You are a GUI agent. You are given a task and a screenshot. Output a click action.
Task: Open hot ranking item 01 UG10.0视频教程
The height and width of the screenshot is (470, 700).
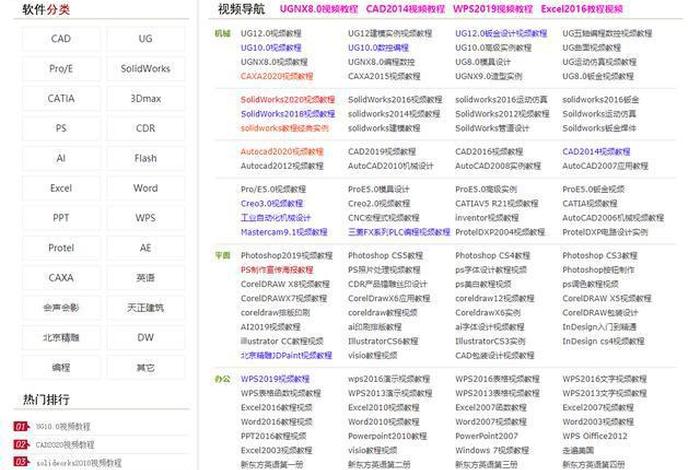point(63,427)
